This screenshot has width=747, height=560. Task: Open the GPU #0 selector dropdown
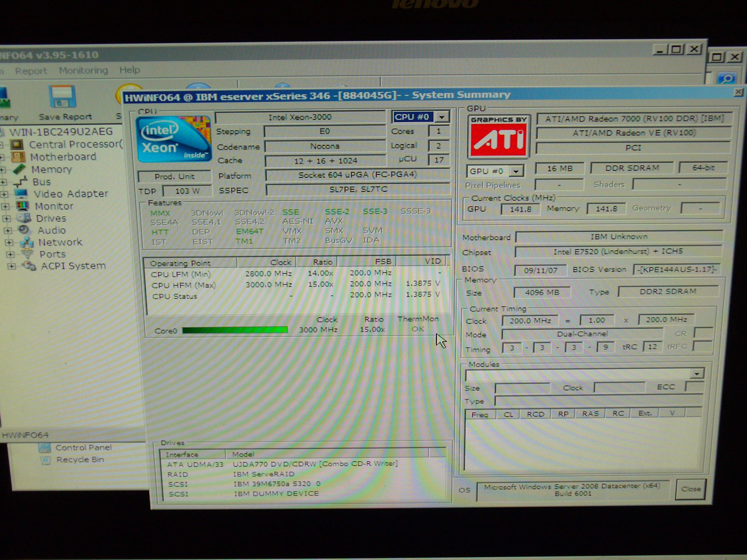click(516, 172)
